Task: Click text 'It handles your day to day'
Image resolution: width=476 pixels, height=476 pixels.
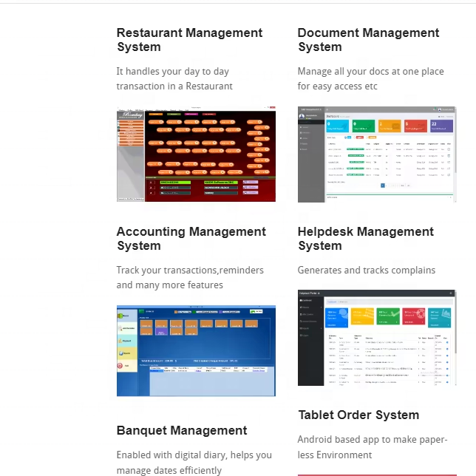Action: pyautogui.click(x=173, y=72)
